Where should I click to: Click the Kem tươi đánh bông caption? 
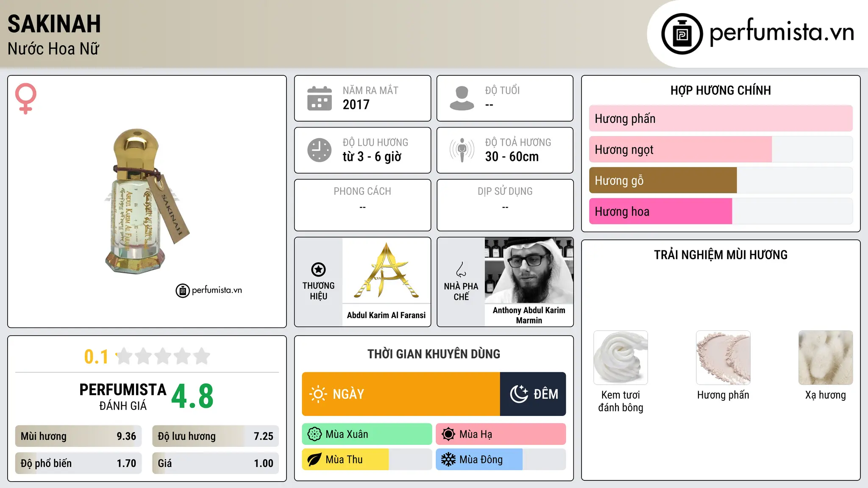point(620,401)
